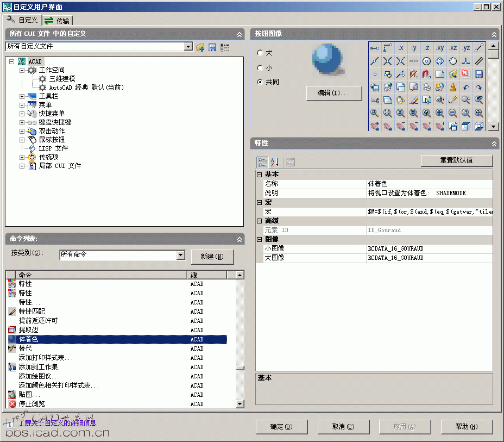The height and width of the screenshot is (442, 504).
Task: Select the .xy filter icon in image grid
Action: 440,48
